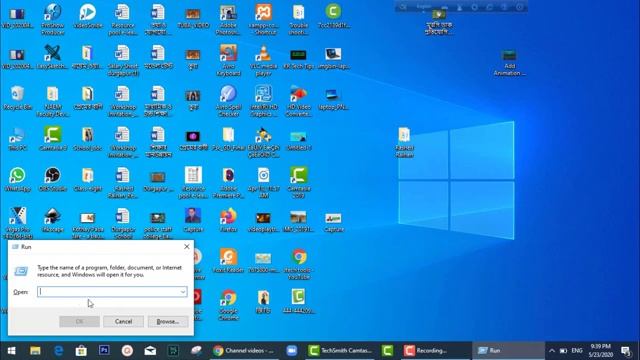640x360 pixels.
Task: Select the xampp-control Shortcut icon
Action: (263, 20)
